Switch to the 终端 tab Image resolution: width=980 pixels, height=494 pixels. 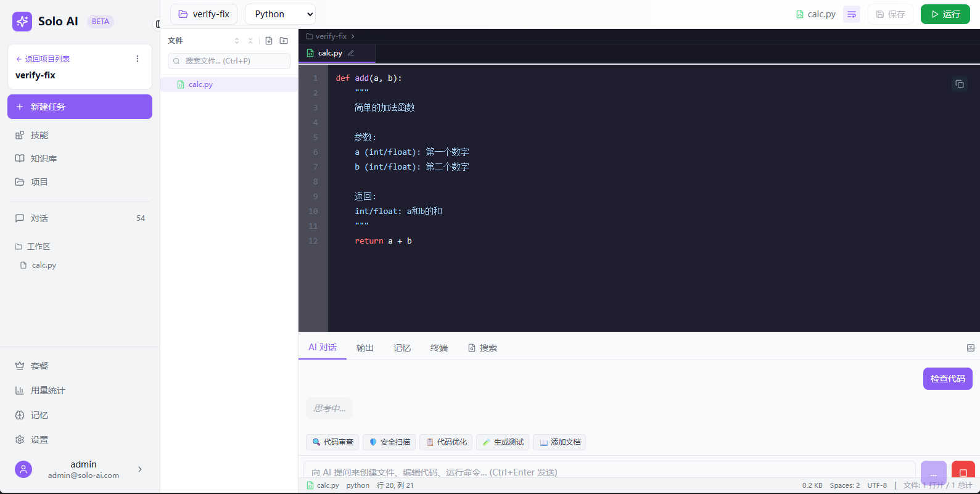(x=439, y=348)
